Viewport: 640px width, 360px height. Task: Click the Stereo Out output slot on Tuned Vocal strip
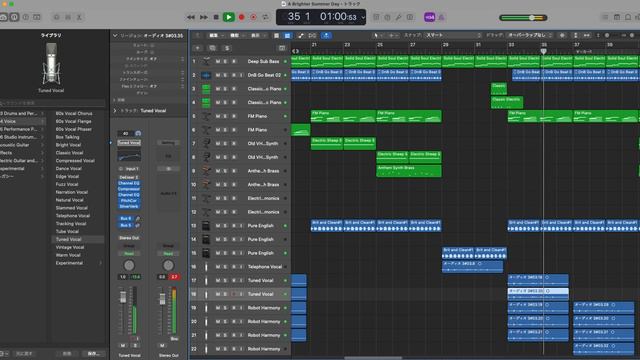click(129, 238)
